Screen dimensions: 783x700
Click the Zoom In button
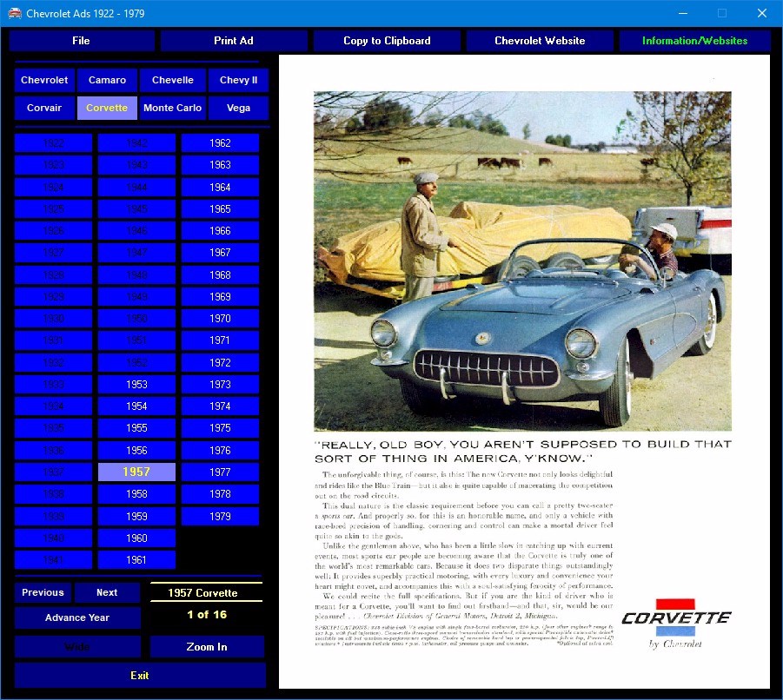point(207,647)
